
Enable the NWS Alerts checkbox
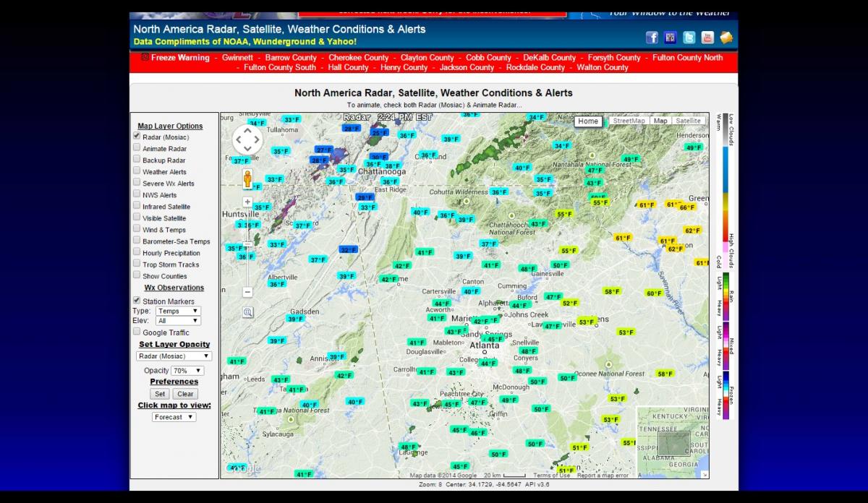point(137,194)
